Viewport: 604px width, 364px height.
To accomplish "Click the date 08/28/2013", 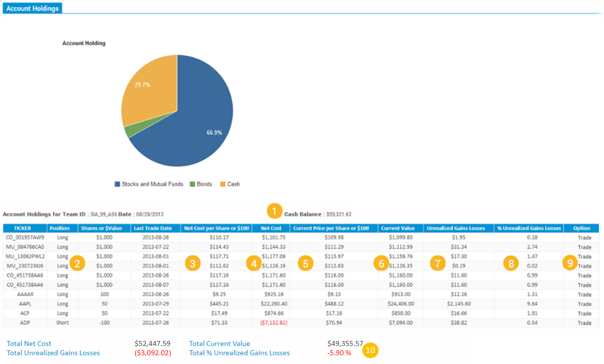I will [150, 214].
